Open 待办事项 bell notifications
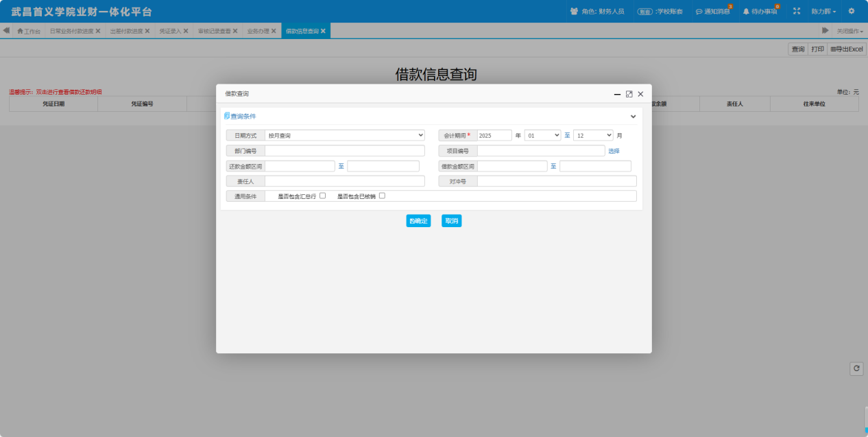The height and width of the screenshot is (437, 868). click(x=760, y=12)
